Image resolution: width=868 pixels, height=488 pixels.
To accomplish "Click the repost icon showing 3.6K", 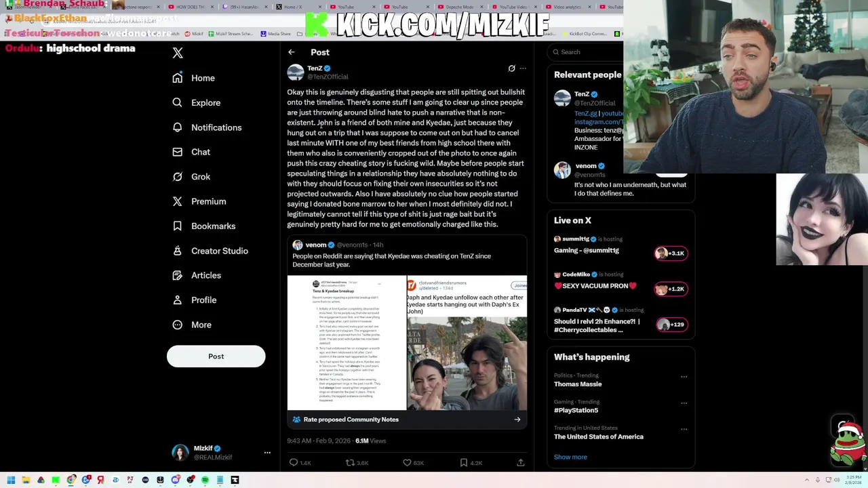I will [350, 462].
